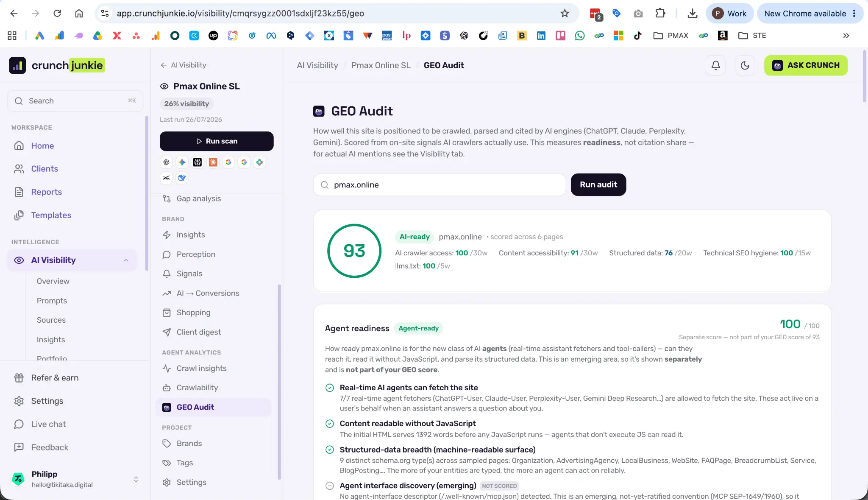The width and height of the screenshot is (868, 500).
Task: Open the TikTok bookmark icon
Action: pos(638,36)
